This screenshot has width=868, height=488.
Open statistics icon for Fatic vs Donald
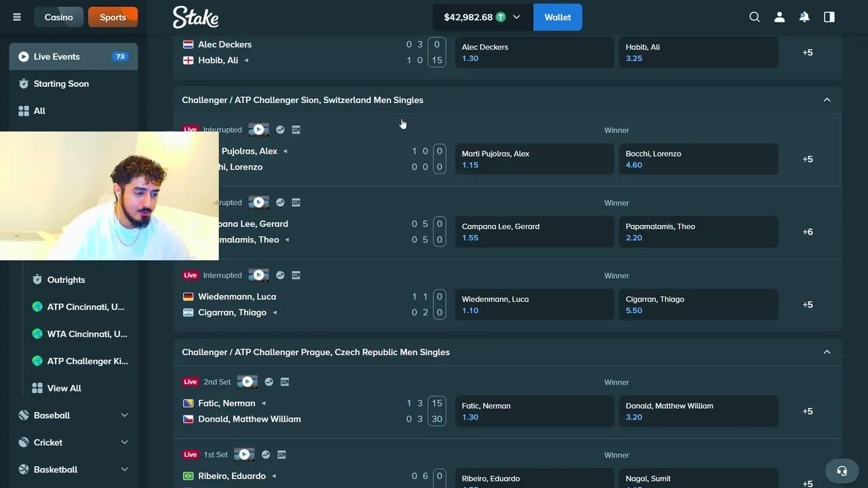tap(269, 382)
